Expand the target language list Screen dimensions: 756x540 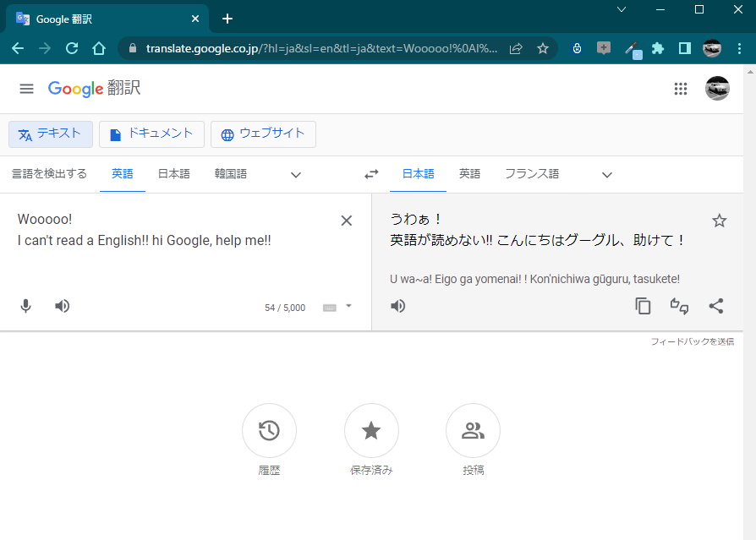click(x=607, y=174)
